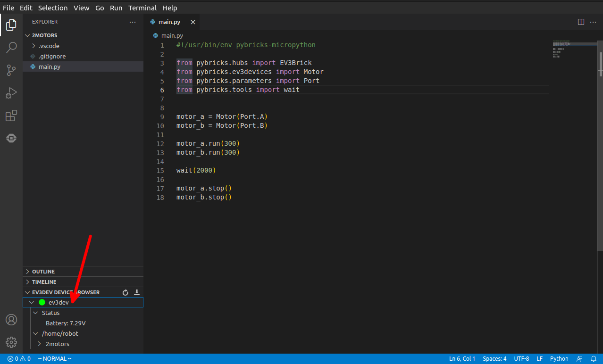
Task: Click the download icon in EV3DEV Device Browser
Action: (x=137, y=292)
